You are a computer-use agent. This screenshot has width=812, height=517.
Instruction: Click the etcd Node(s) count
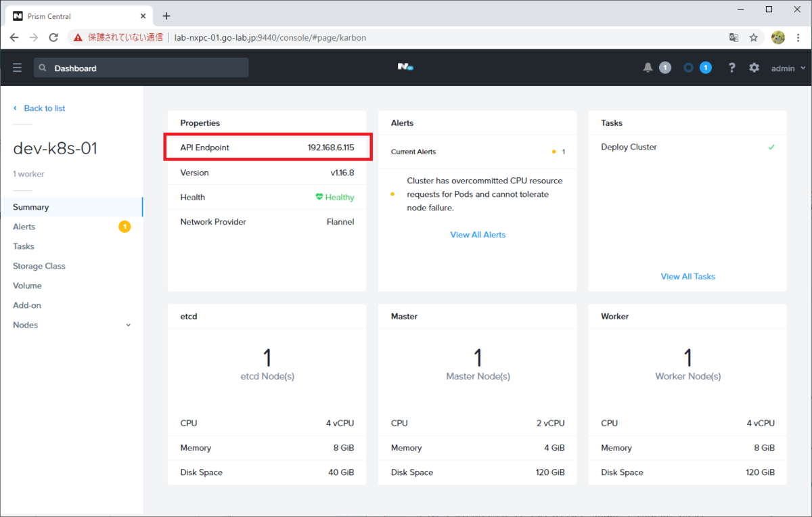pyautogui.click(x=267, y=357)
